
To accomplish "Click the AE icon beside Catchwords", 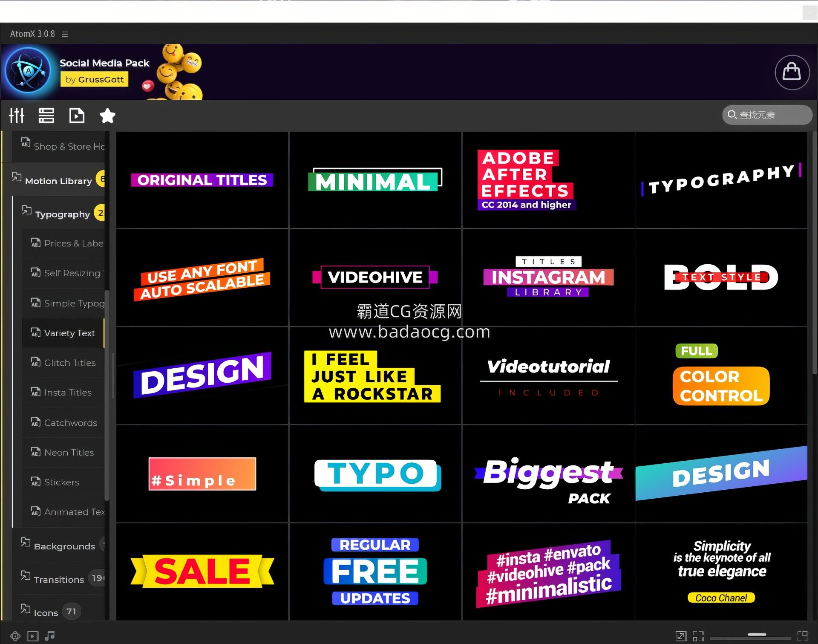I will pos(36,422).
